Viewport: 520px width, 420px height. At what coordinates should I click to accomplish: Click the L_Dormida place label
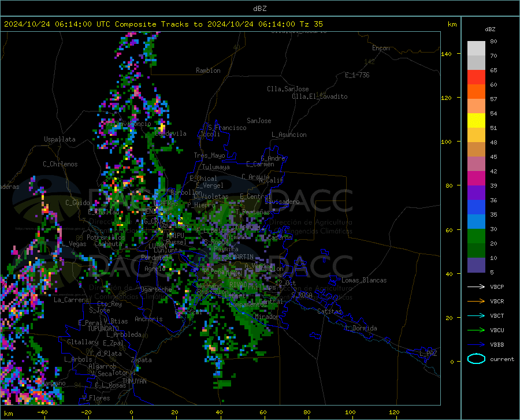[361, 328]
